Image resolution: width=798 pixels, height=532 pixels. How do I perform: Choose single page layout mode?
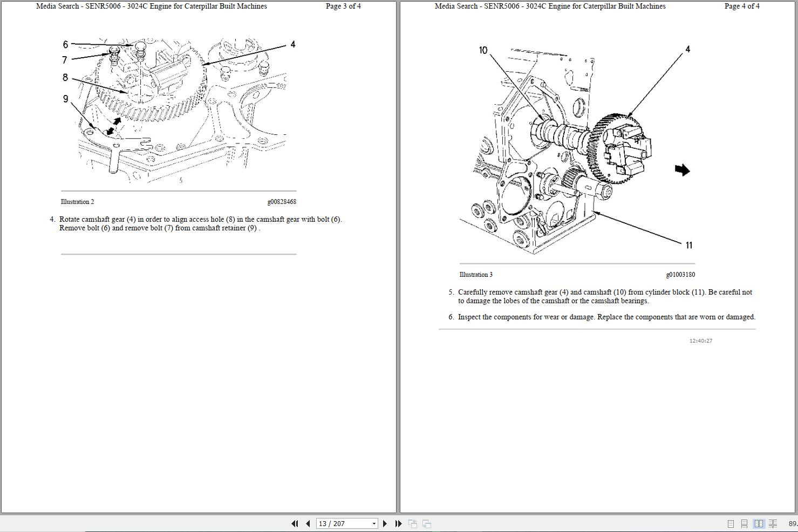pos(731,523)
